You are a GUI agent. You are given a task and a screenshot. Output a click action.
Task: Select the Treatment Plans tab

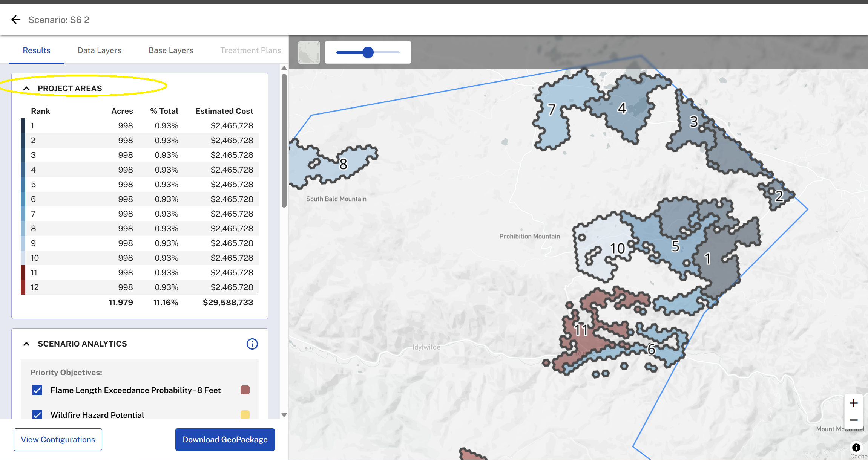(x=250, y=50)
